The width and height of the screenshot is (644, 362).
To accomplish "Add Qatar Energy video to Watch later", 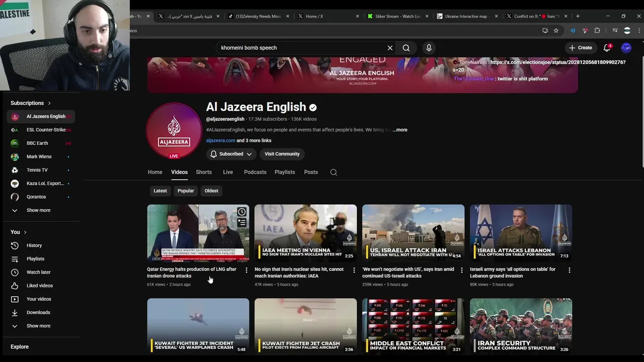I will (x=242, y=212).
